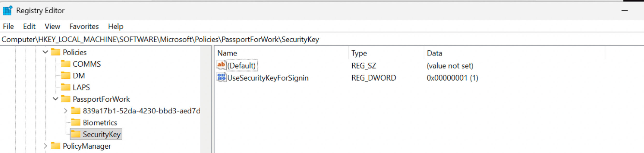Select the UseSecurityKeyForSignin DWORD icon
Screen dimensions: 644x153
(x=221, y=78)
